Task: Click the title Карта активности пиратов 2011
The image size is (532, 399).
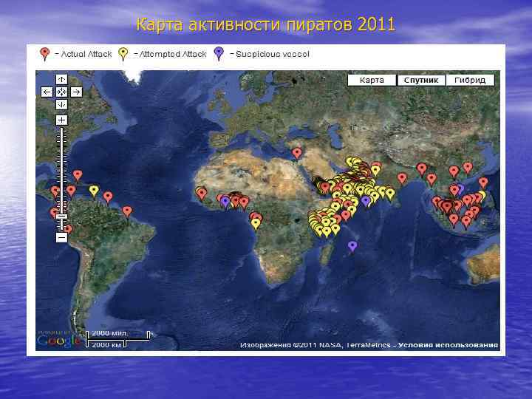Action: click(x=266, y=24)
